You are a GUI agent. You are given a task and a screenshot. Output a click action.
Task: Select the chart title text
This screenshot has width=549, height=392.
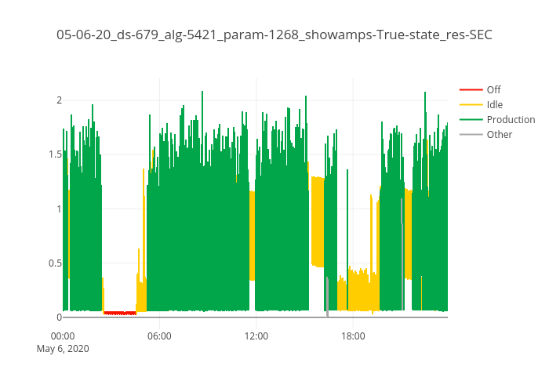pos(274,35)
